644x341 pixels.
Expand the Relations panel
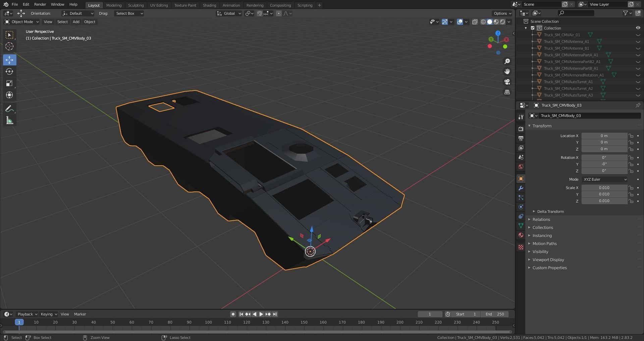pyautogui.click(x=541, y=220)
